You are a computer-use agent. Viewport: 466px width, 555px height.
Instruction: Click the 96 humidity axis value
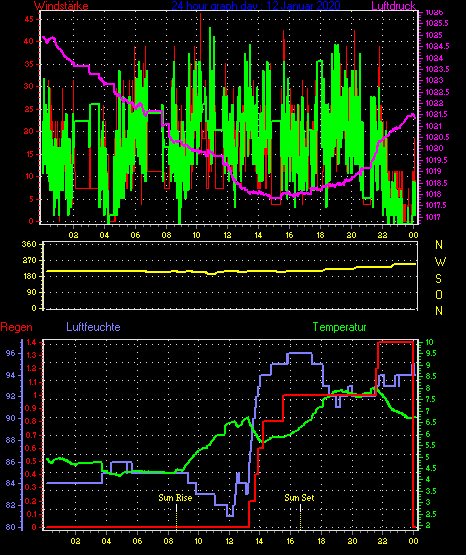[x=11, y=353]
